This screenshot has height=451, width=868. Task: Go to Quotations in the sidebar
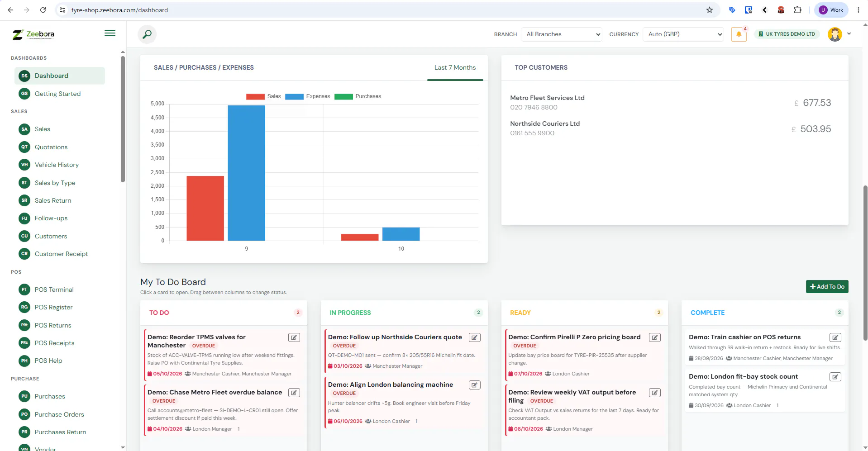pyautogui.click(x=51, y=147)
